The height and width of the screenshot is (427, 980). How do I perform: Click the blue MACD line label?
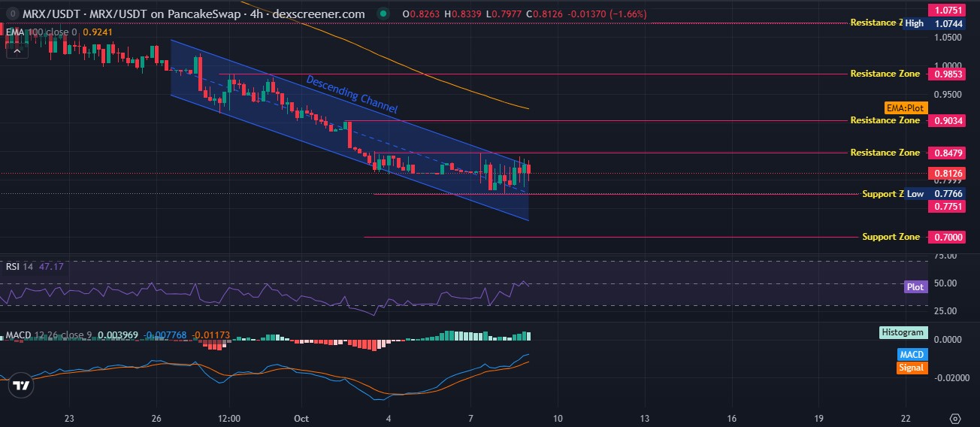pos(912,355)
